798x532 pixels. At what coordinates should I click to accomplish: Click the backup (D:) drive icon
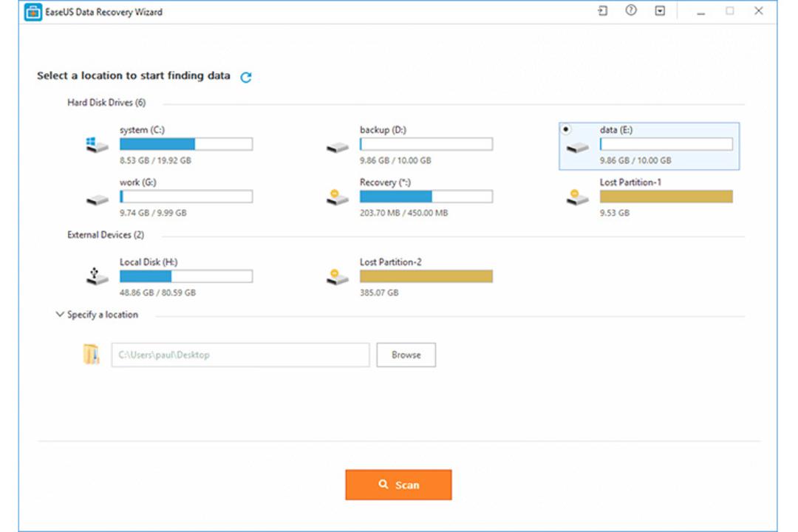337,148
